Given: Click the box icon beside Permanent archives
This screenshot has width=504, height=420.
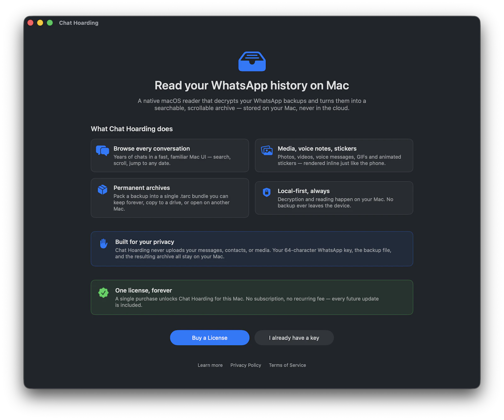Looking at the screenshot, I should pyautogui.click(x=102, y=190).
